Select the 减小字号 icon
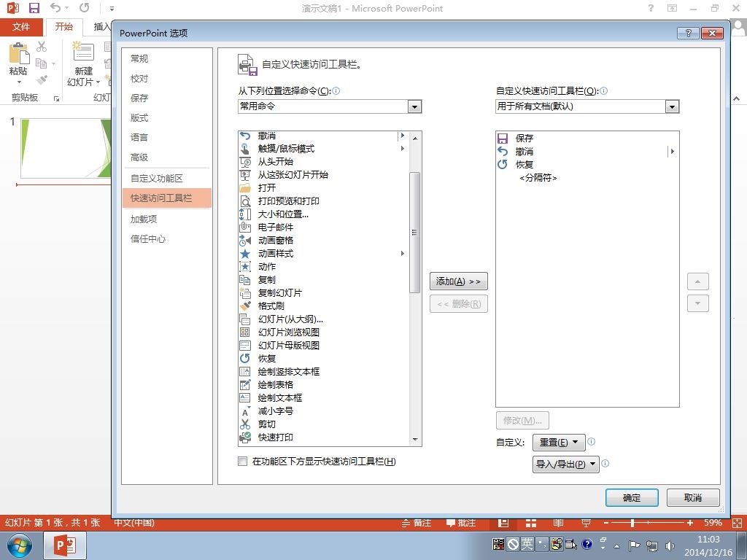Viewport: 747px width, 560px height. (x=245, y=411)
